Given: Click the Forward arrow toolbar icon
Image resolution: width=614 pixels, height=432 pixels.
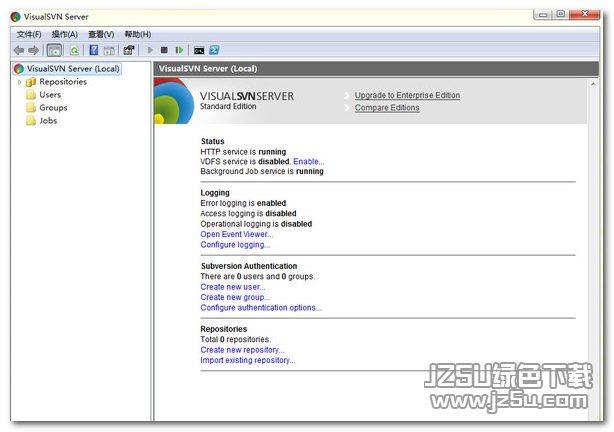Looking at the screenshot, I should [34, 50].
